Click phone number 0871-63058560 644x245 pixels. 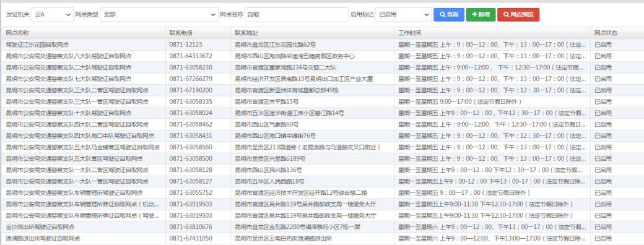[191, 147]
